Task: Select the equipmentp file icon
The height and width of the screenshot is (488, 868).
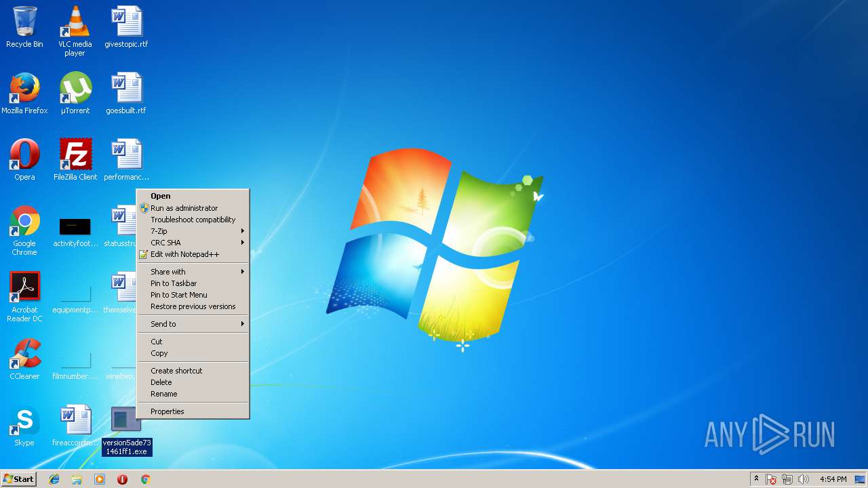Action: 75,298
